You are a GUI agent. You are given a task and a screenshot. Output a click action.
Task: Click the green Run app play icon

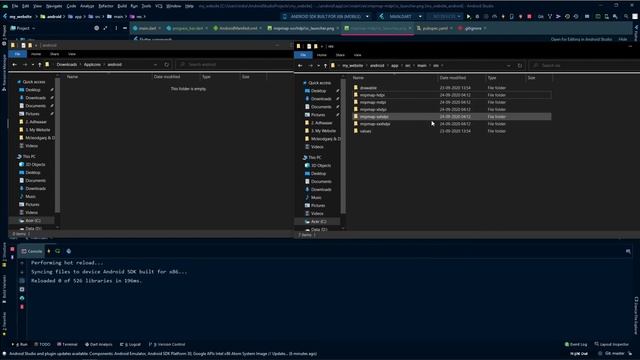[x=468, y=17]
